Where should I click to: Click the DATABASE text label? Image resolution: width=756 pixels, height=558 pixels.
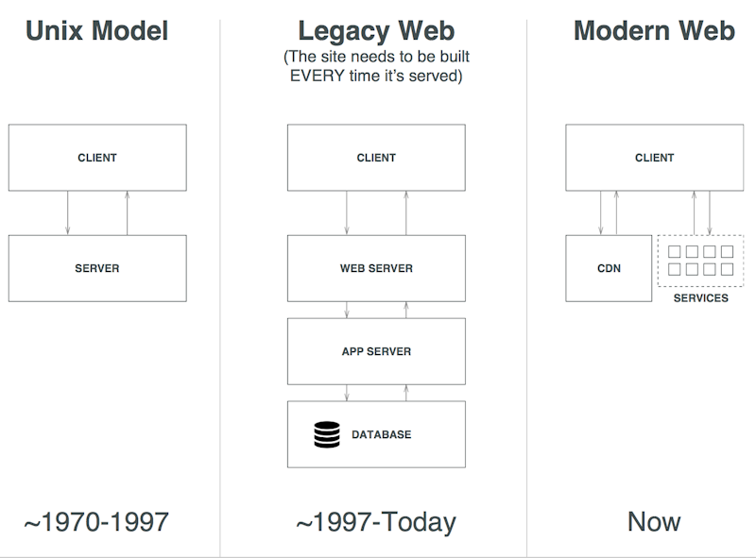coord(382,434)
